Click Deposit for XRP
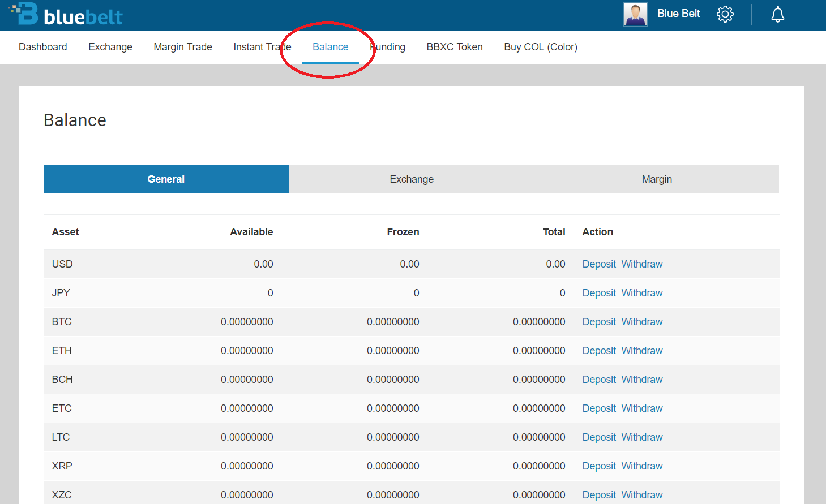The width and height of the screenshot is (826, 504). 599,466
